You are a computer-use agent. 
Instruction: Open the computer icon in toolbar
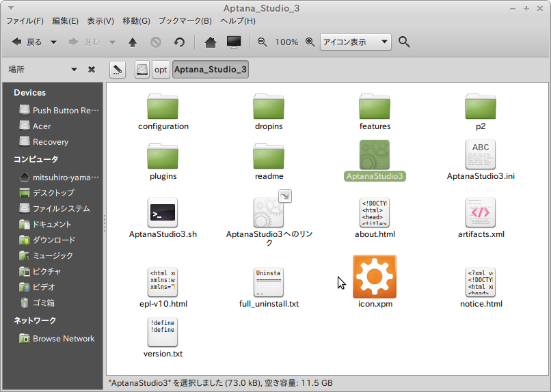[234, 42]
